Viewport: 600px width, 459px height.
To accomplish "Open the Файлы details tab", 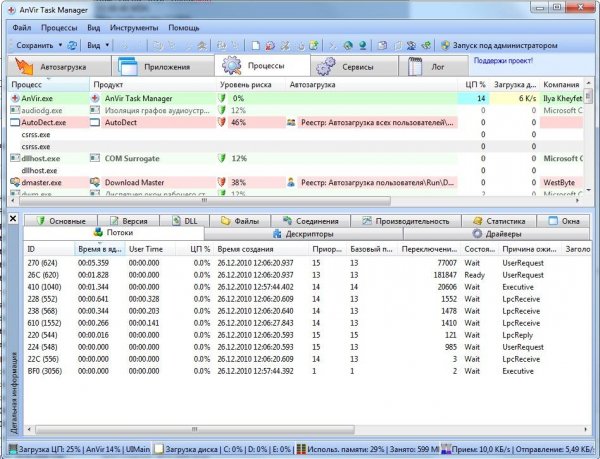I will coord(240,221).
